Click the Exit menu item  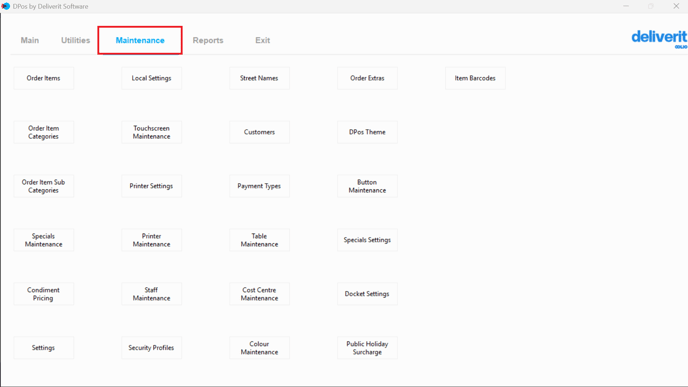coord(262,40)
